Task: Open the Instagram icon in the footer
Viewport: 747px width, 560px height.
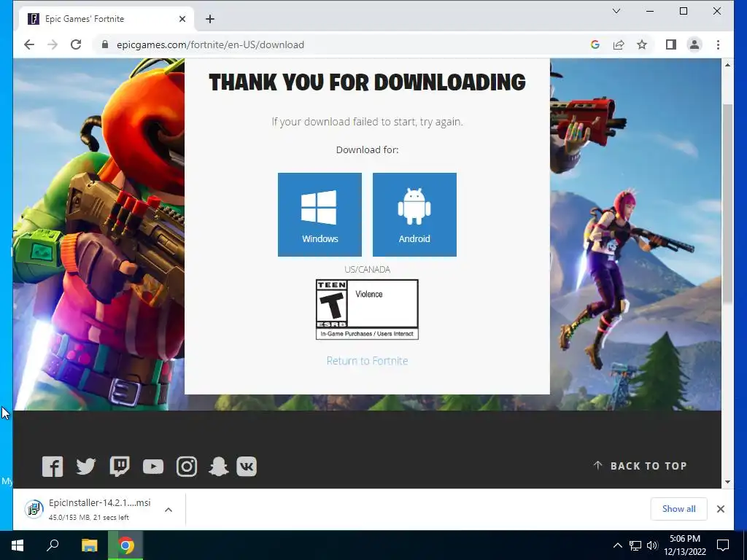Action: tap(187, 466)
